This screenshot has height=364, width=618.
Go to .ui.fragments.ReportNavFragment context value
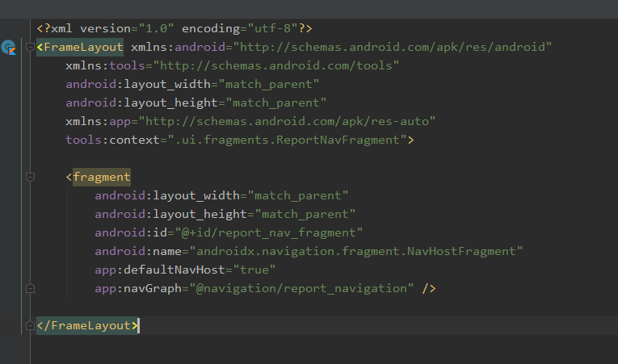pyautogui.click(x=288, y=140)
